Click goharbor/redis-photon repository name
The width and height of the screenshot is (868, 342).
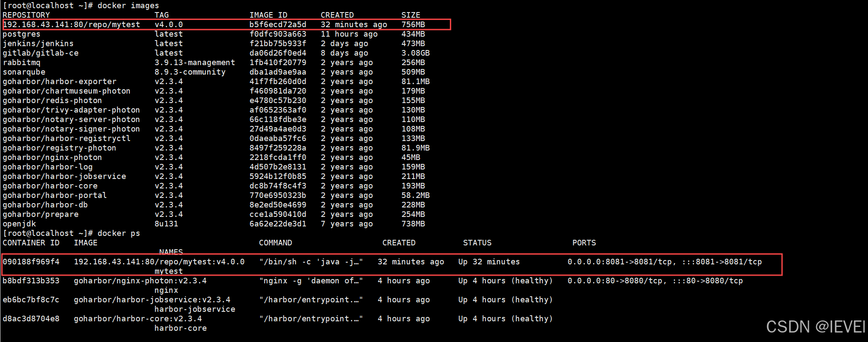coord(52,100)
